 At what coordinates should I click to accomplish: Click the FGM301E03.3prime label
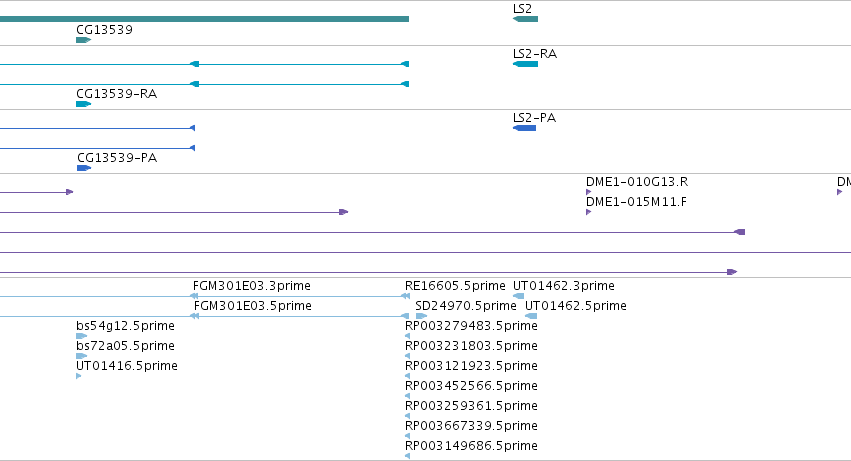coord(252,286)
